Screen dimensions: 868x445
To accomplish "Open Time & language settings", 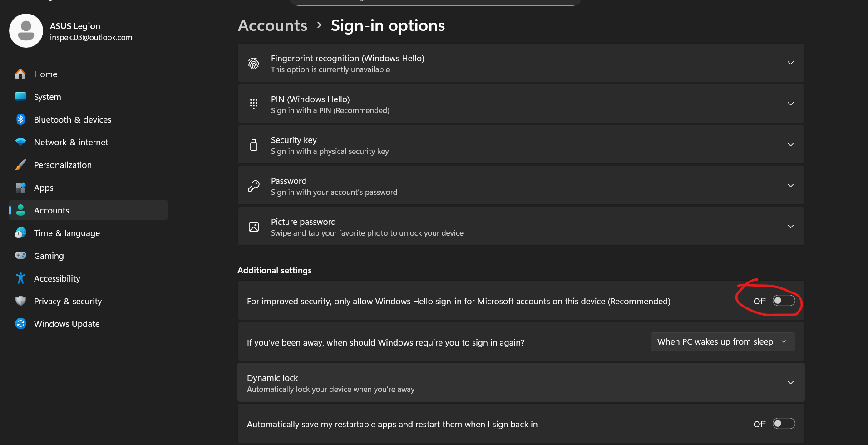I will pos(67,233).
